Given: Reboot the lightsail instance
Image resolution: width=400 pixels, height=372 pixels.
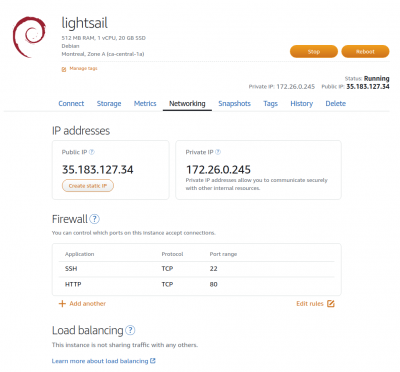Looking at the screenshot, I should tap(365, 52).
